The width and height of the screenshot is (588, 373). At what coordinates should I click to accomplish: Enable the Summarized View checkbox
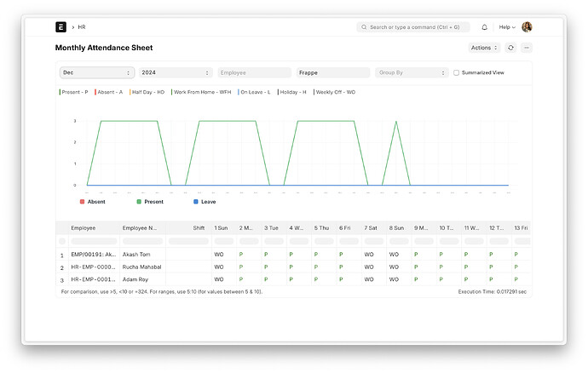tap(456, 72)
